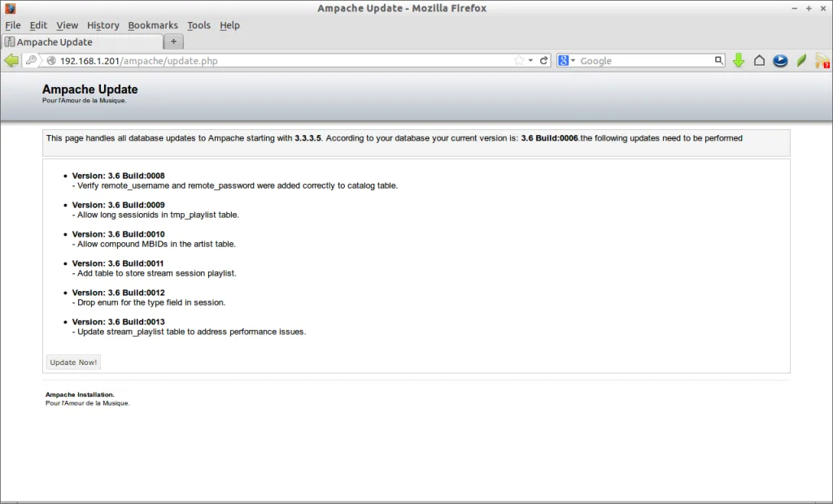Click the search magnifier icon

coord(719,60)
